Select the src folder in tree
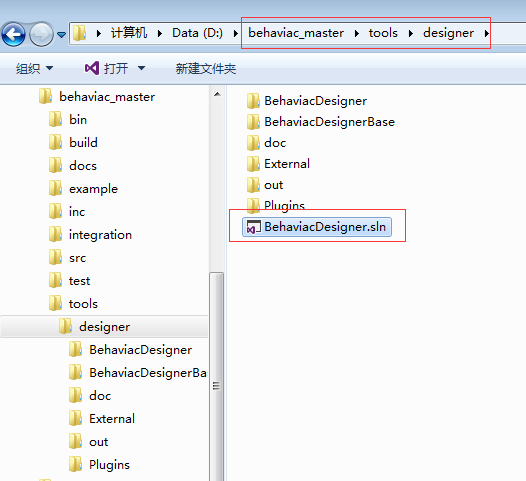Screen dimensions: 526x481 [77, 258]
